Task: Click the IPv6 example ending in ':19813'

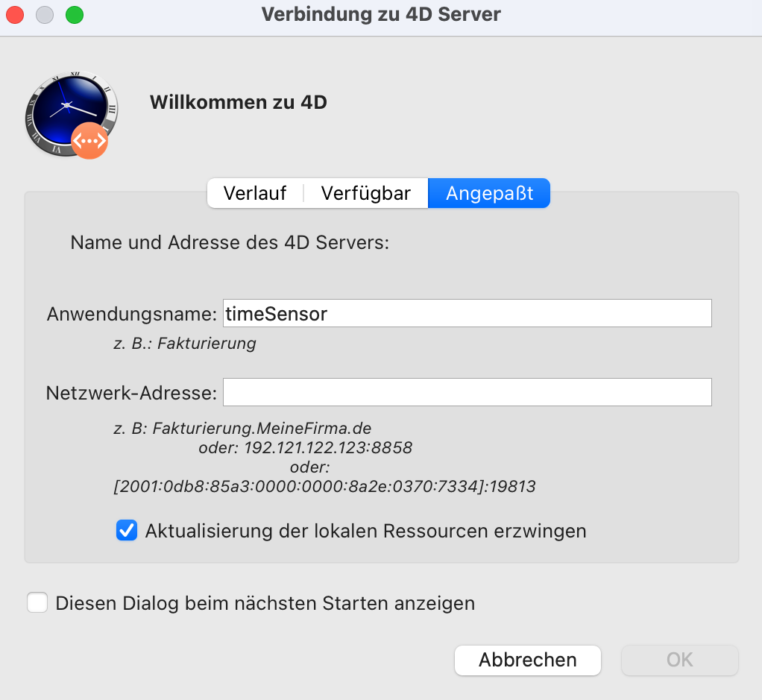Action: pos(324,486)
